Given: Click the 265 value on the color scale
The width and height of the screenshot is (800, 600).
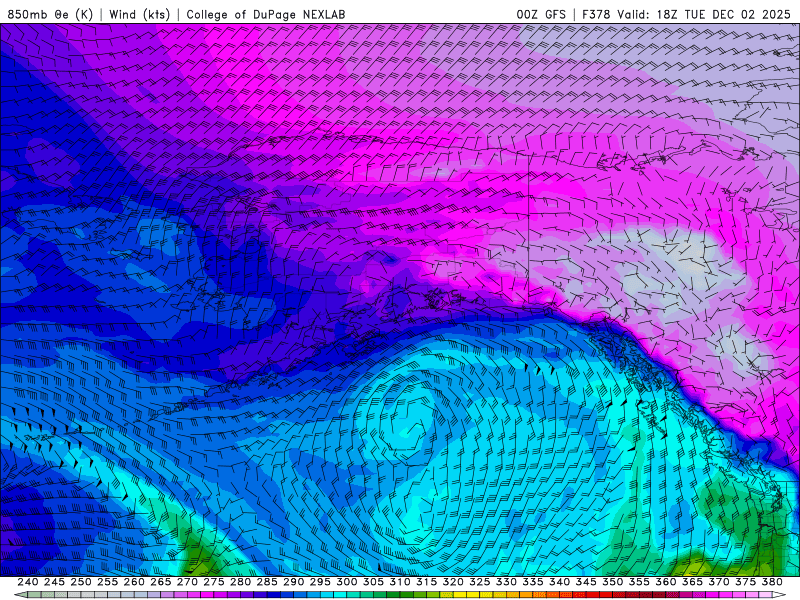Looking at the screenshot, I should 160,582.
